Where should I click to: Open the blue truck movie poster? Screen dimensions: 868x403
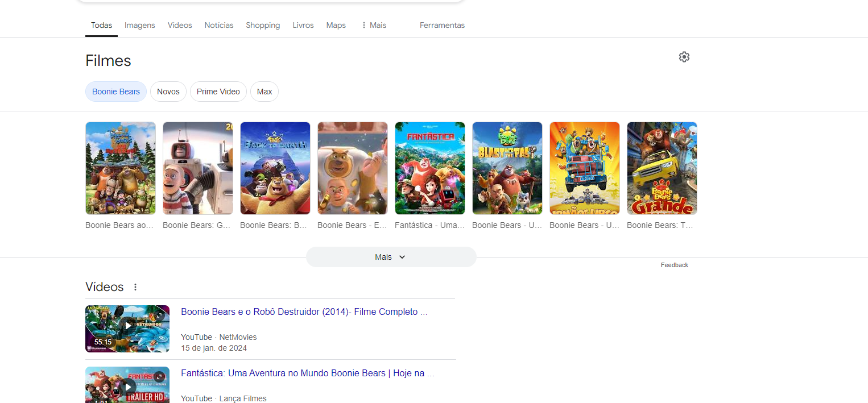coord(585,168)
